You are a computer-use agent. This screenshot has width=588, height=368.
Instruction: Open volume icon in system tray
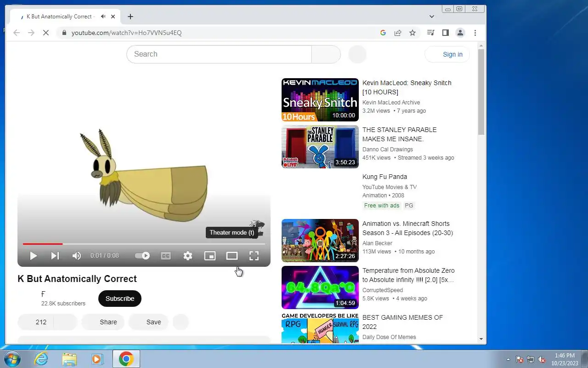click(x=542, y=359)
